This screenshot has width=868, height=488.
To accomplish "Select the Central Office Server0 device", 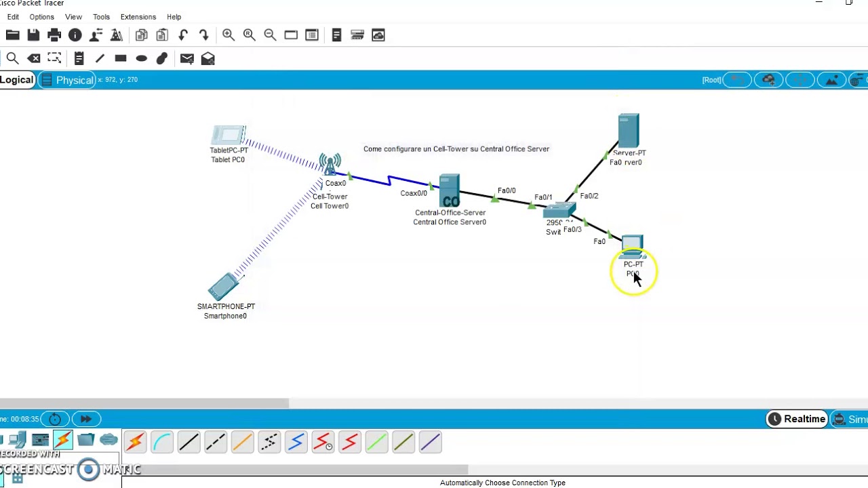I will (450, 191).
